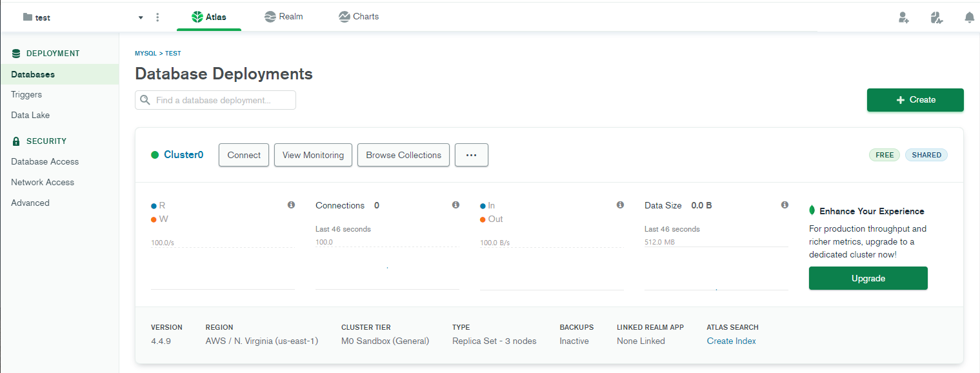Click the "Inactive" backups status text
Screen dimensions: 980x373
(574, 341)
